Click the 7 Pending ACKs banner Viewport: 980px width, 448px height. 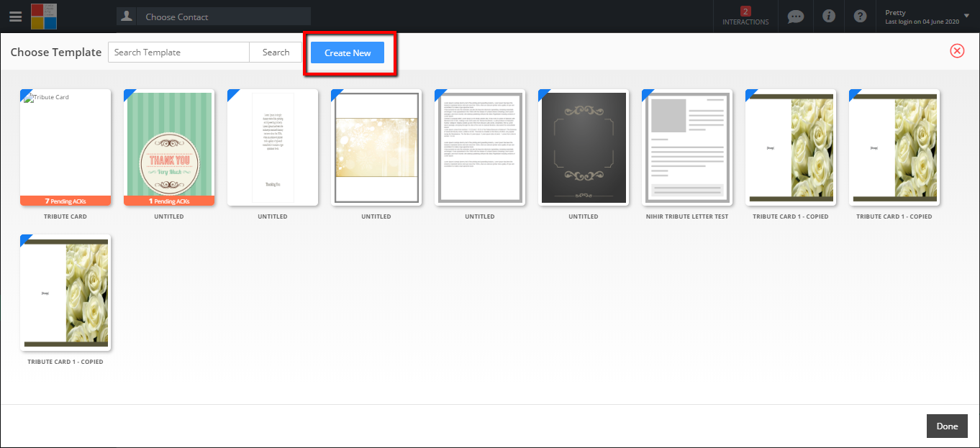(65, 201)
